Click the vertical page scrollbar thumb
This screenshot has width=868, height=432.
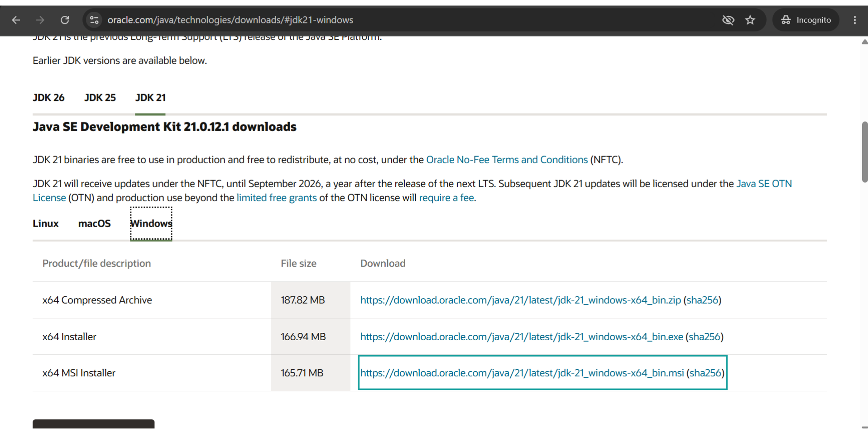[x=865, y=152]
